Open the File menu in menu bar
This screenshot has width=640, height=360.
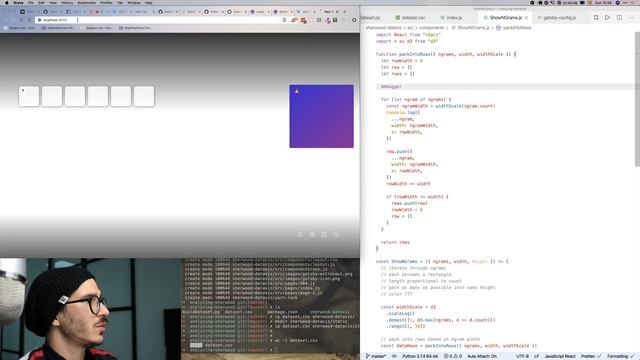[31, 2]
